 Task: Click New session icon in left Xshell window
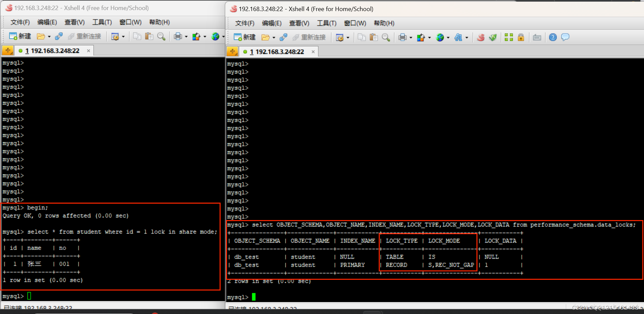pos(20,36)
